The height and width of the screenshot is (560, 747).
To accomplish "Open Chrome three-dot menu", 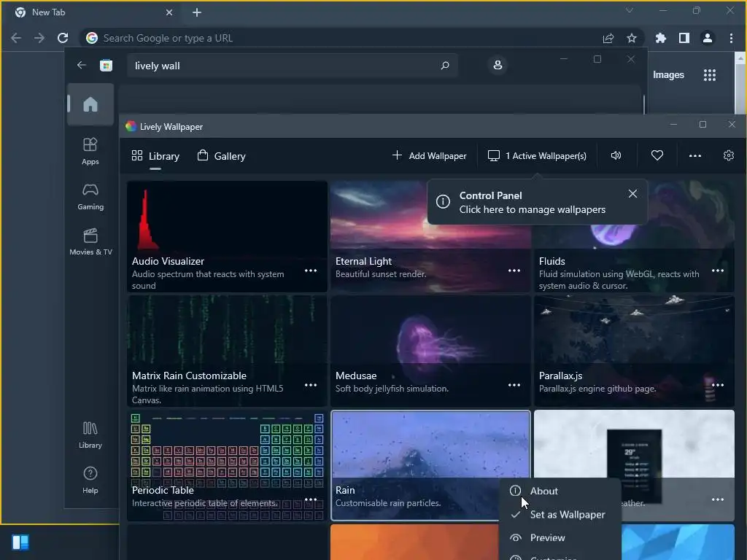I will 731,38.
